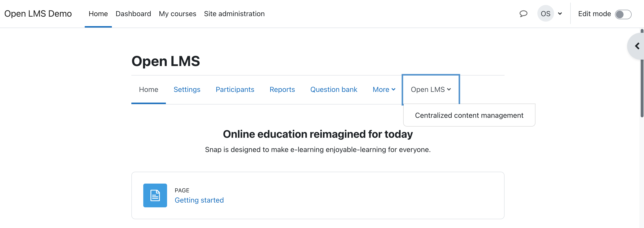Expand the More tab dropdown

[384, 89]
